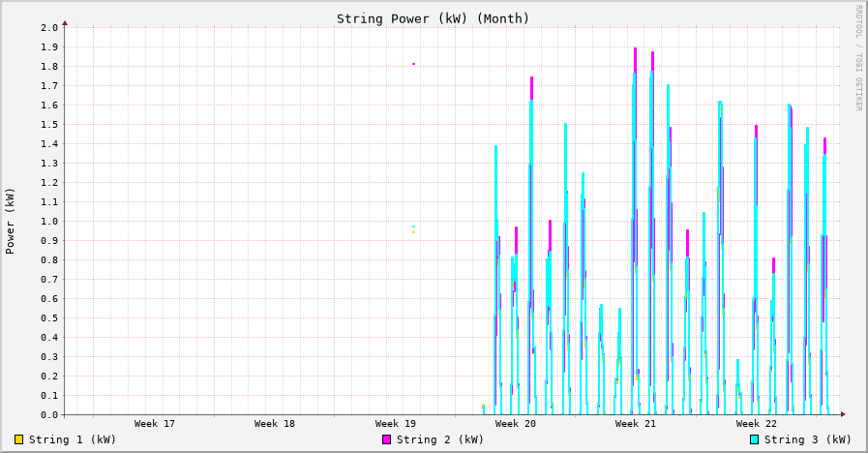
Task: Click the 'Week 19' x-axis label
Action: point(395,424)
